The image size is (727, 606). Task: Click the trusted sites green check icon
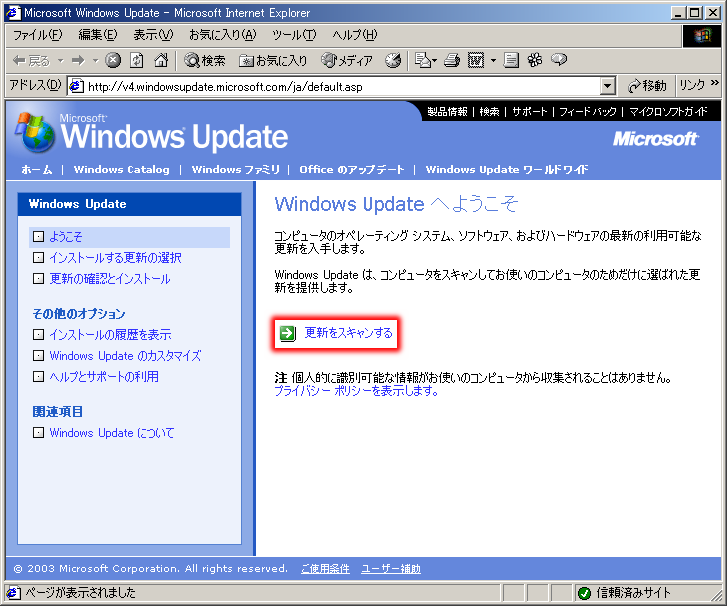[584, 593]
